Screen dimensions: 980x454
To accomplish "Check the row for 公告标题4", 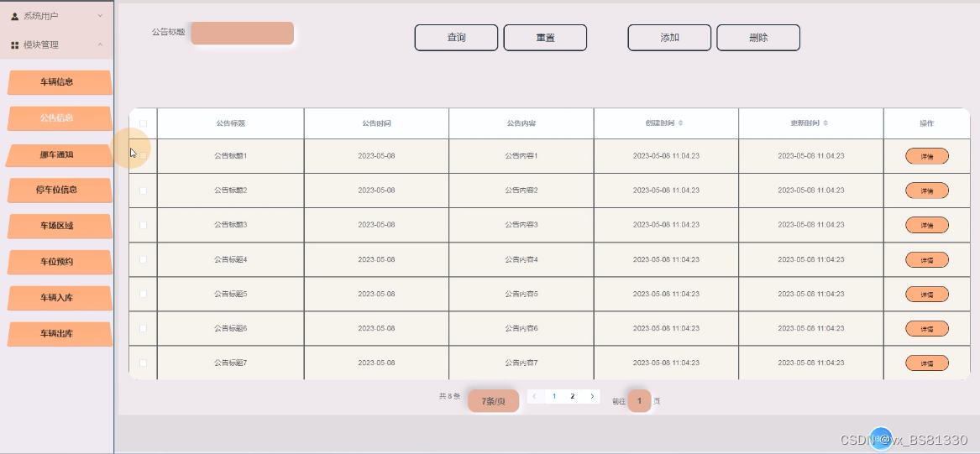I will pos(143,259).
